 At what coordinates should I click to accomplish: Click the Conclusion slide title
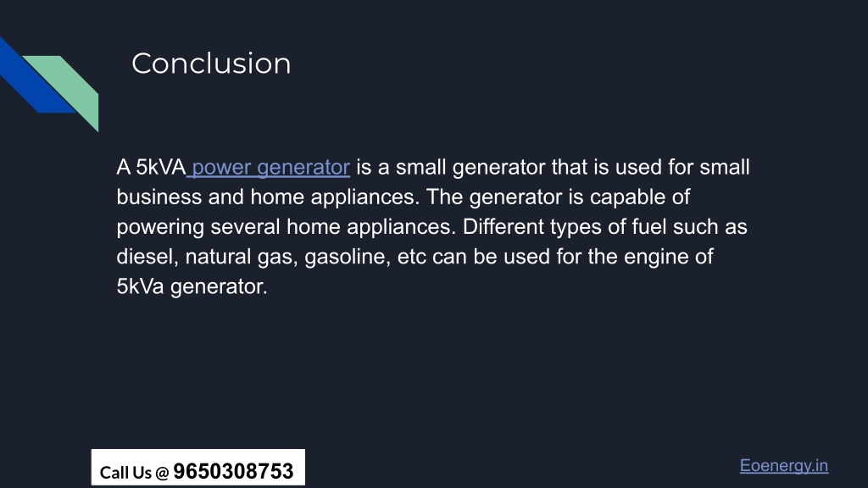[x=211, y=63]
